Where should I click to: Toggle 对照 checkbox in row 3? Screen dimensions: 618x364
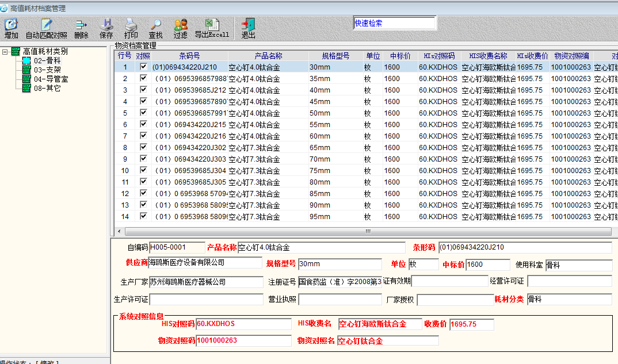[x=143, y=90]
